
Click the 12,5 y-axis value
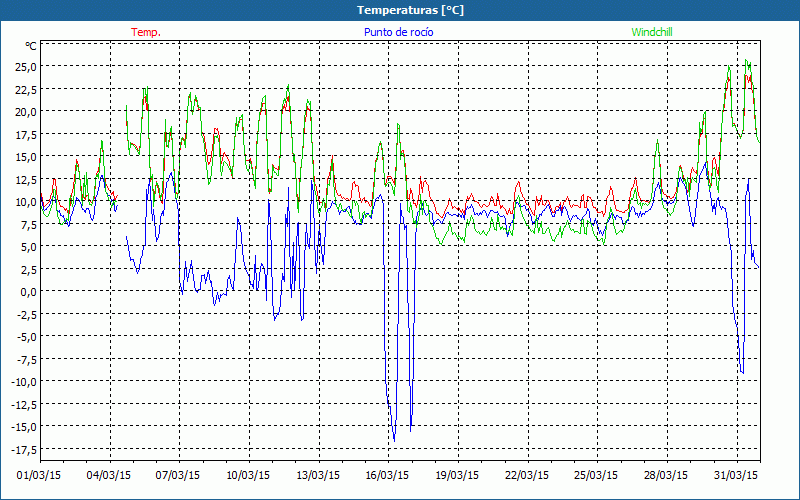pos(26,179)
